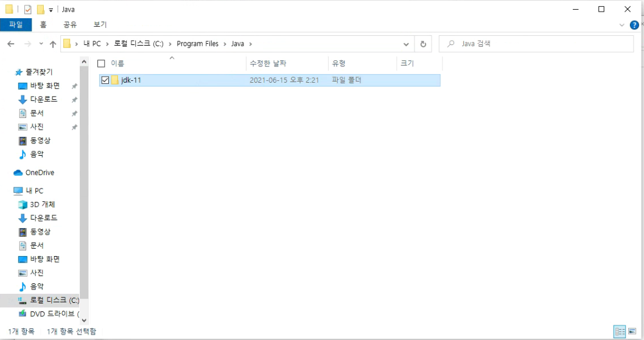Viewport: 644px width, 340px height.
Task: Click the New Folder quick access icon
Action: (40, 10)
